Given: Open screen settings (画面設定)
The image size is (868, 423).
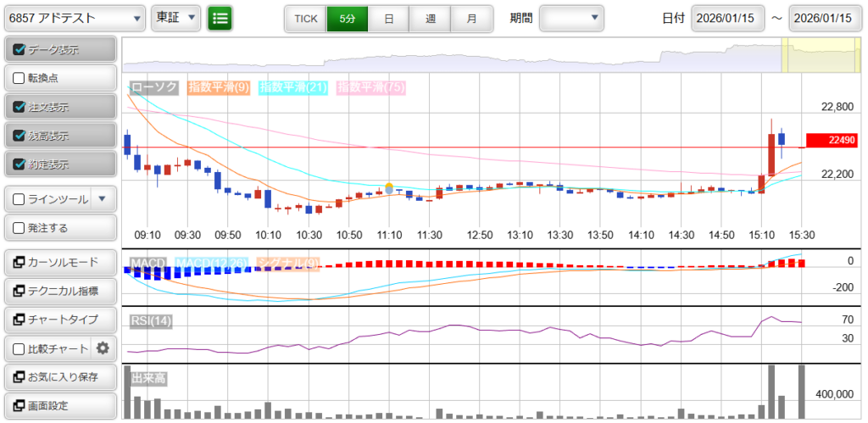Looking at the screenshot, I should 59,405.
